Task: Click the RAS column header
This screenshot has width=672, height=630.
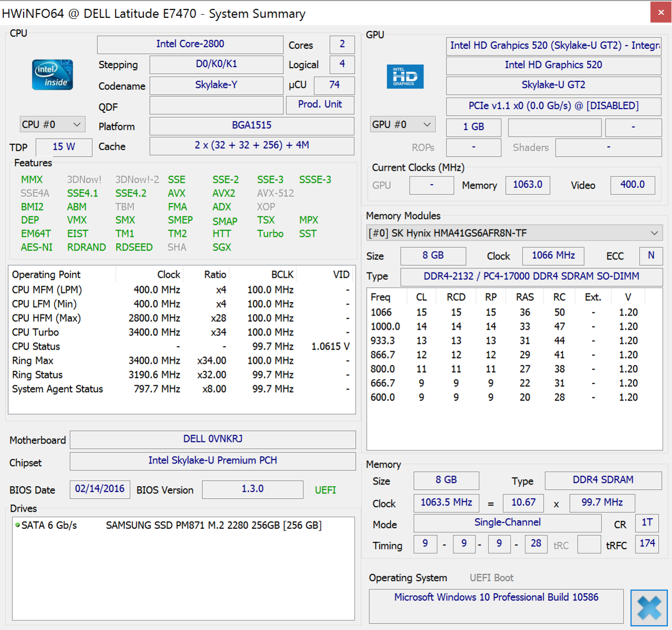Action: click(x=525, y=297)
